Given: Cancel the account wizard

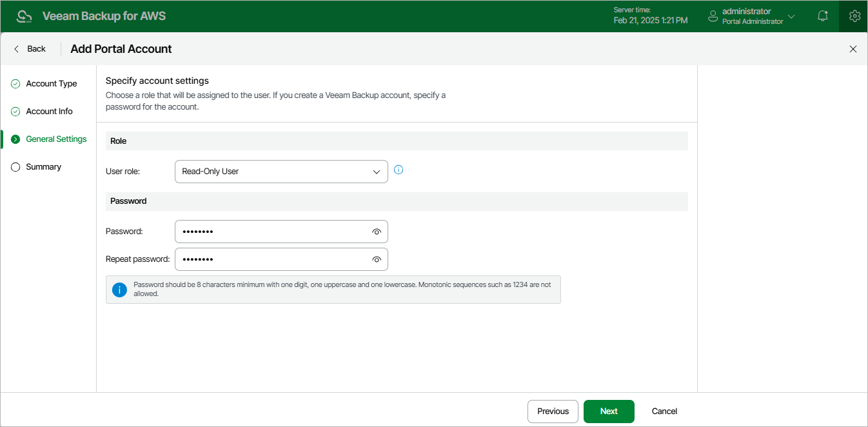Looking at the screenshot, I should [664, 412].
